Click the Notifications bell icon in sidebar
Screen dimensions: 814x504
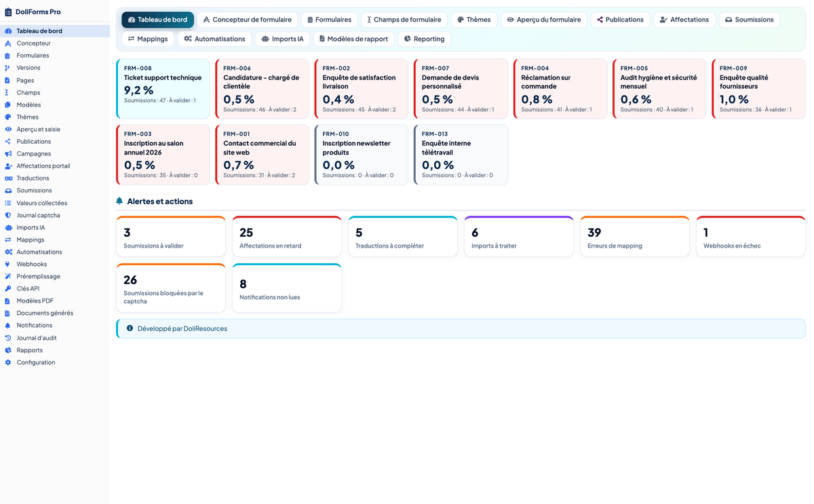pos(8,326)
